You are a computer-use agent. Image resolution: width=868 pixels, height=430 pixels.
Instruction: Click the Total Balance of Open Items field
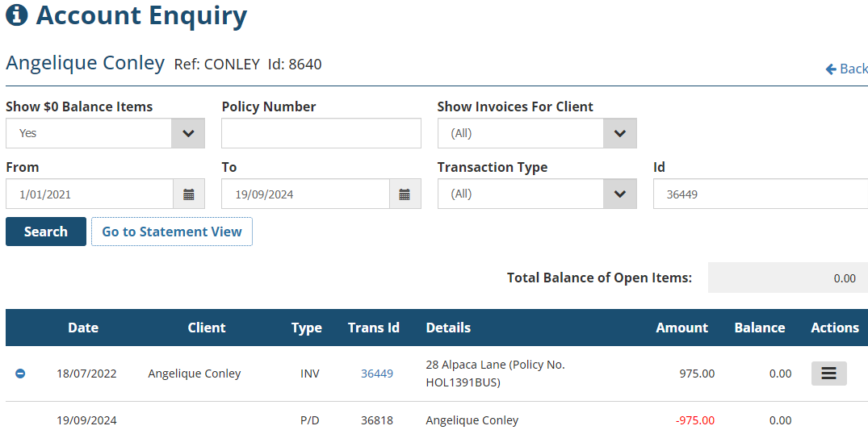tap(787, 278)
